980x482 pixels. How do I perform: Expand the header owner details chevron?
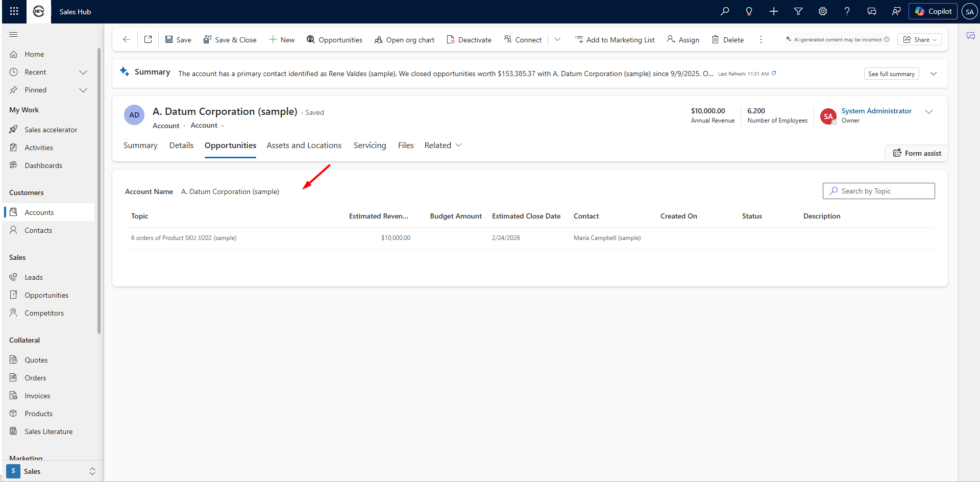click(929, 112)
